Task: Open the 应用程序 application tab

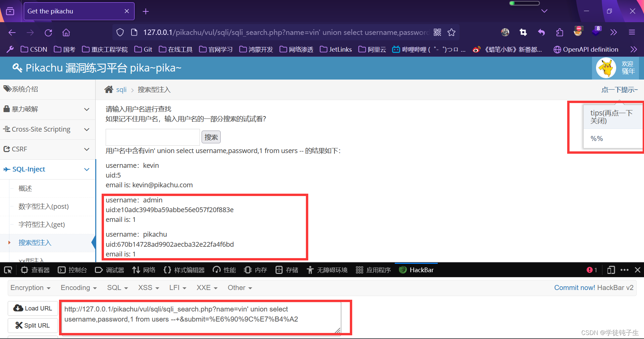Action: coord(373,270)
